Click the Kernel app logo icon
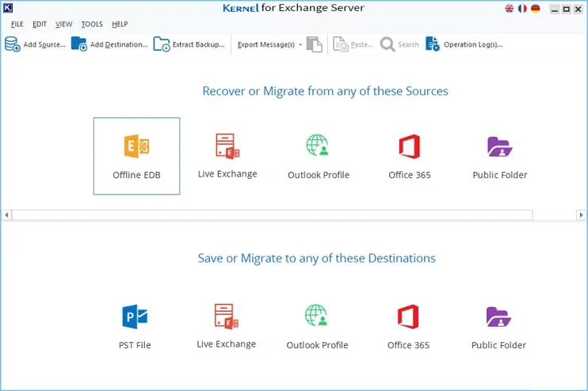This screenshot has height=391, width=588. pyautogui.click(x=8, y=8)
